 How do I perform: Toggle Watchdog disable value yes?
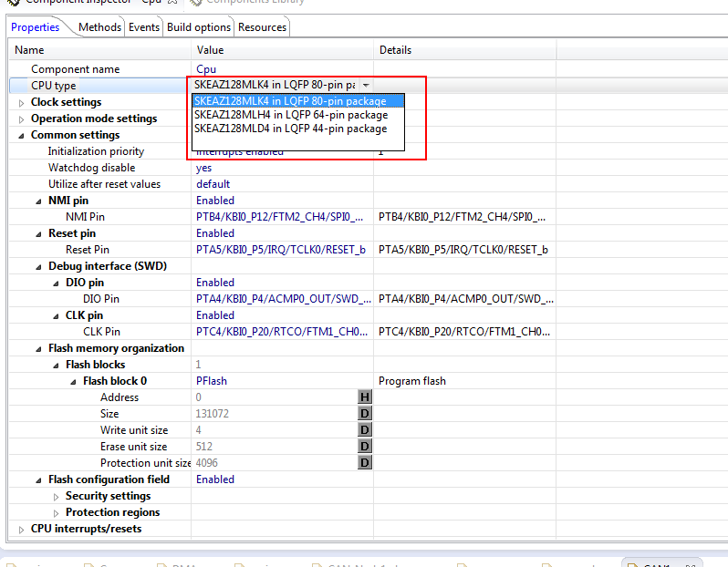[x=203, y=168]
